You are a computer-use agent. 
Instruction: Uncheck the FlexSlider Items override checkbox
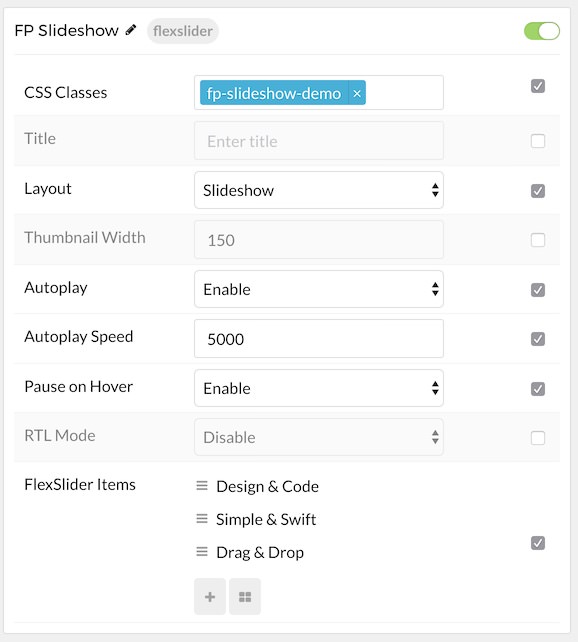pyautogui.click(x=537, y=543)
